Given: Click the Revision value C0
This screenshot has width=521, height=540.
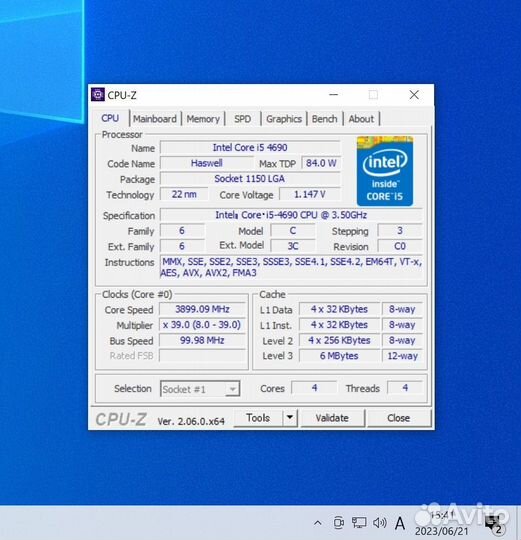Looking at the screenshot, I should (400, 246).
